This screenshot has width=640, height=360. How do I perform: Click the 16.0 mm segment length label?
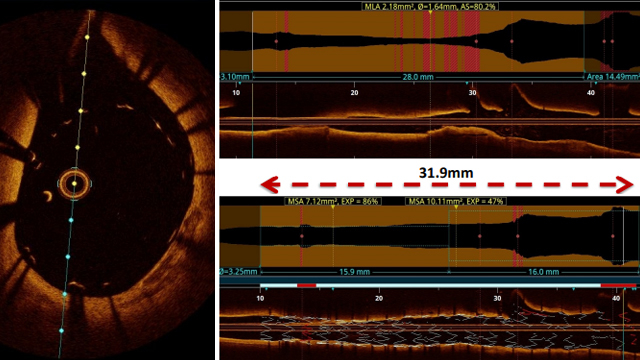(544, 272)
